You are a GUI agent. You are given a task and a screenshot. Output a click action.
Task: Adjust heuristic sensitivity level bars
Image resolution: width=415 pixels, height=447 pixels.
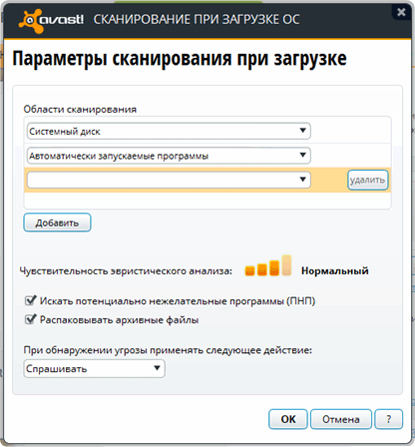point(268,266)
